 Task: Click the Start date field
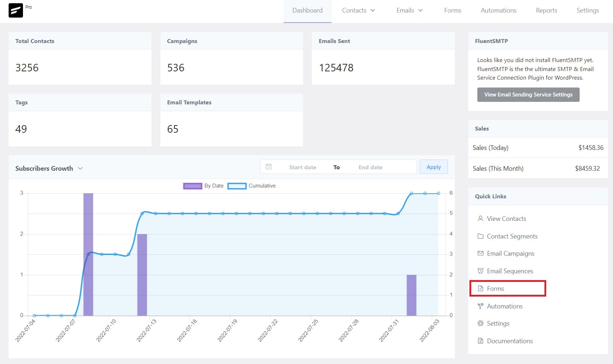tap(303, 167)
